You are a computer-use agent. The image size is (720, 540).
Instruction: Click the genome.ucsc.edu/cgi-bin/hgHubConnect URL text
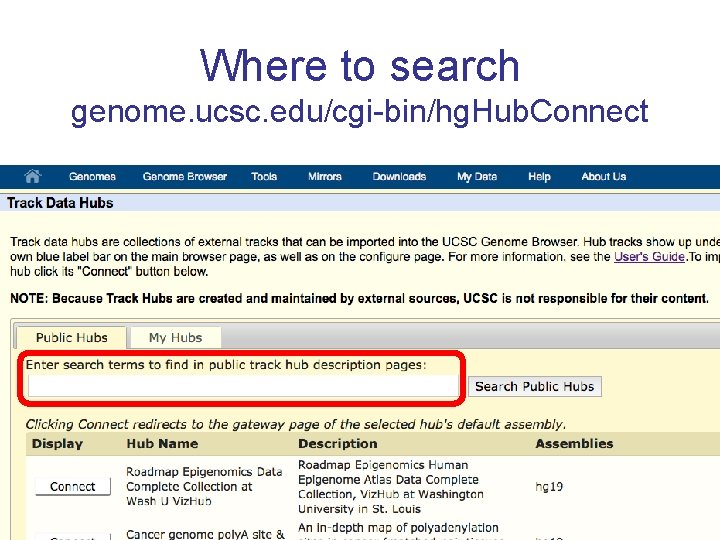pyautogui.click(x=360, y=112)
